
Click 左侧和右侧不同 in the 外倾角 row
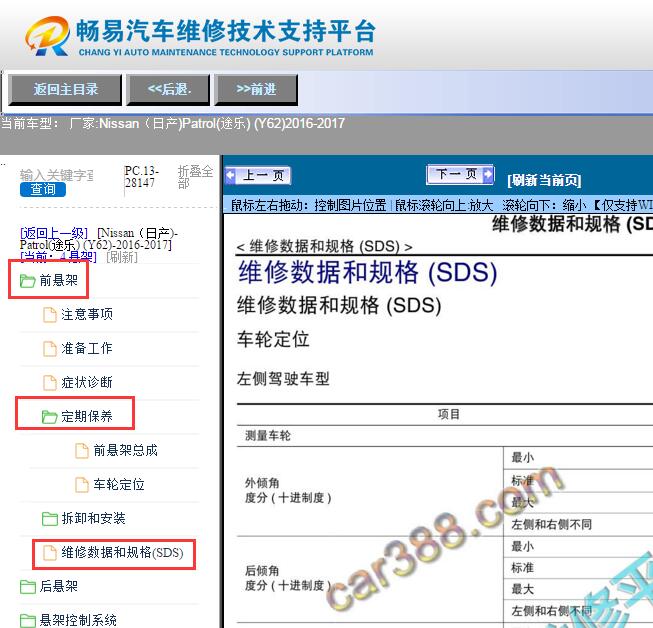pyautogui.click(x=578, y=524)
